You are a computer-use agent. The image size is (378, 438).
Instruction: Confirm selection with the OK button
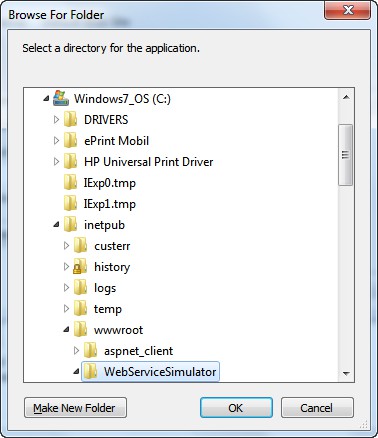pyautogui.click(x=236, y=407)
